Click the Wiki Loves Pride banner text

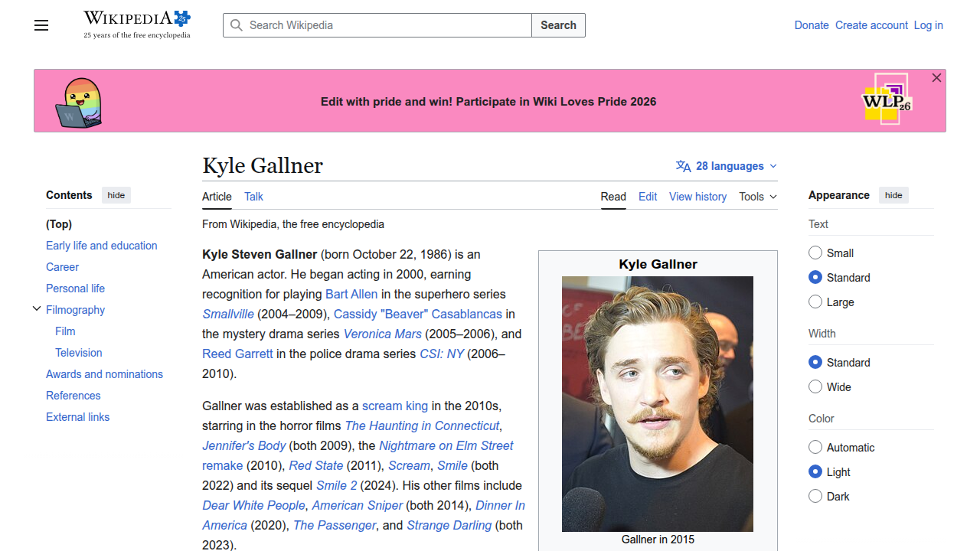[x=488, y=102]
